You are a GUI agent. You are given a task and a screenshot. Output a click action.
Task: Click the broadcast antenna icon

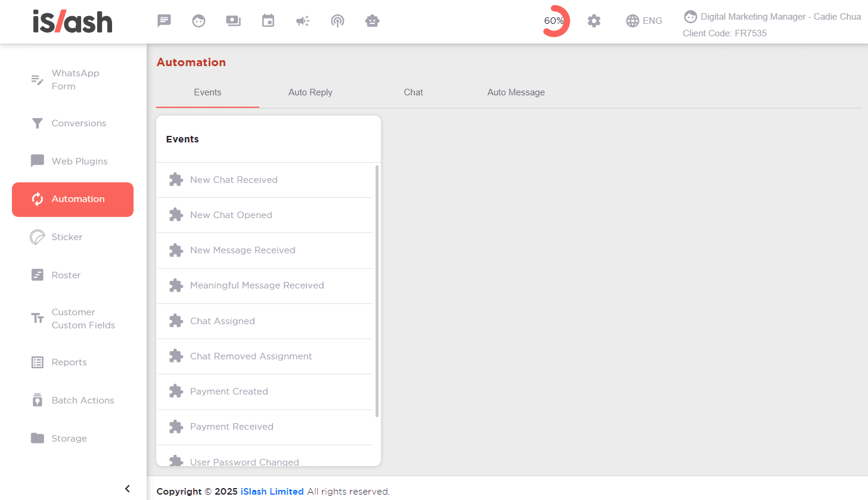point(337,21)
